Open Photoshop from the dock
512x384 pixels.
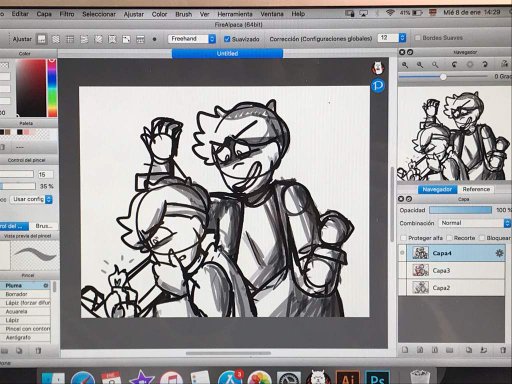pyautogui.click(x=377, y=379)
